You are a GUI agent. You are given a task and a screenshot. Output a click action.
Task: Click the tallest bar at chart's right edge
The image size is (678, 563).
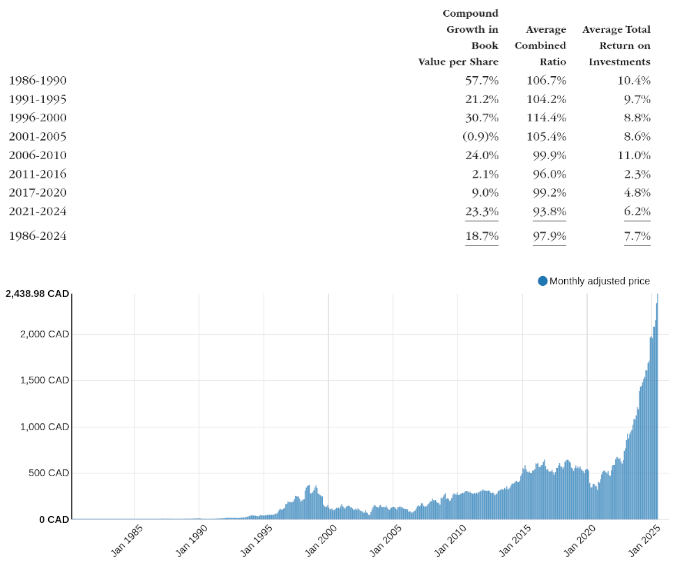657,406
